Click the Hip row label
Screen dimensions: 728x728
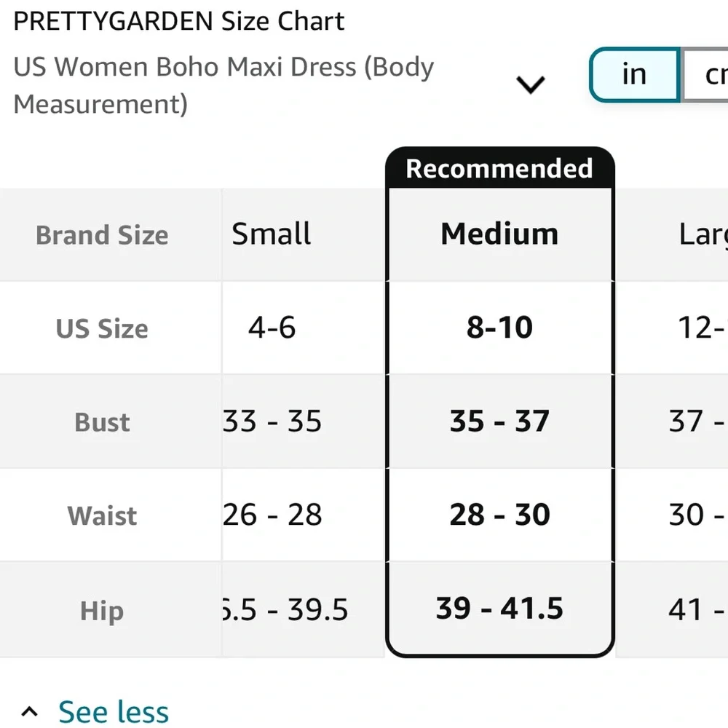(102, 611)
